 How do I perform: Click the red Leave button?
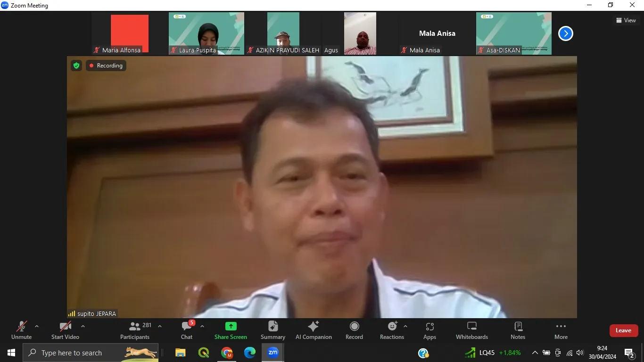pos(623,330)
